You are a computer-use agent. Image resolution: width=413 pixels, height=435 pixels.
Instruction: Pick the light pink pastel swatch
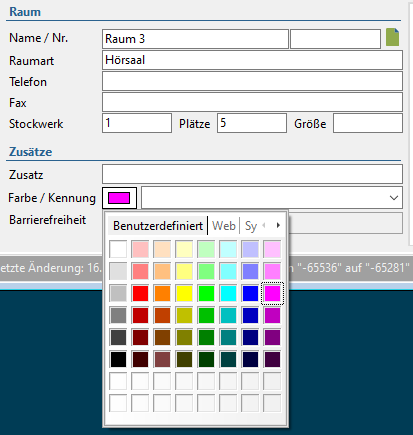pos(140,249)
